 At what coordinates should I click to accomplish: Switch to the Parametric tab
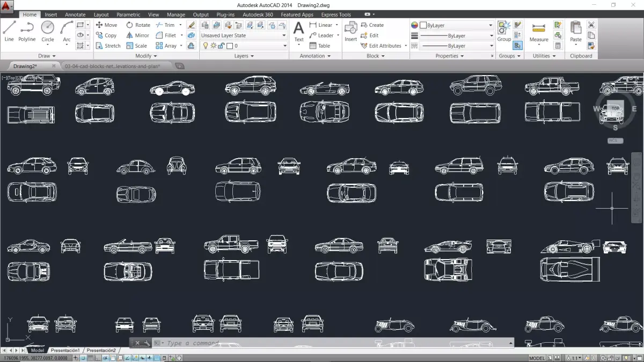pos(128,14)
